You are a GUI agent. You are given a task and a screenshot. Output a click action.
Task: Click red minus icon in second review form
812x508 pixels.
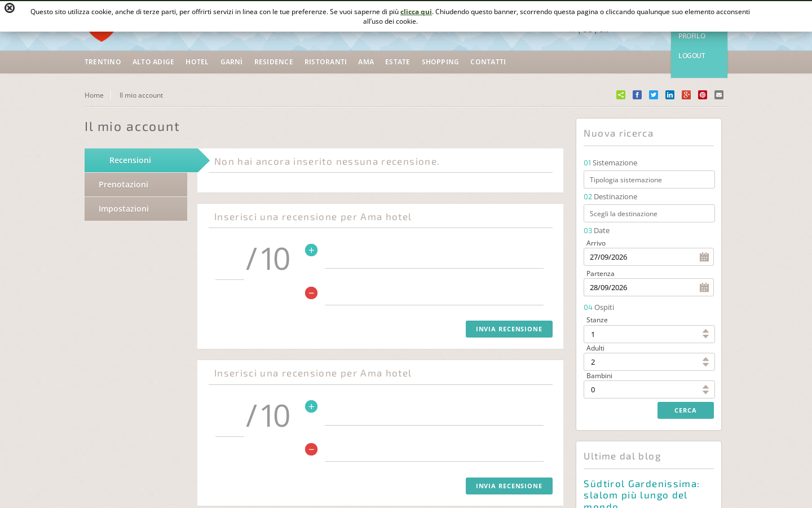tap(311, 449)
